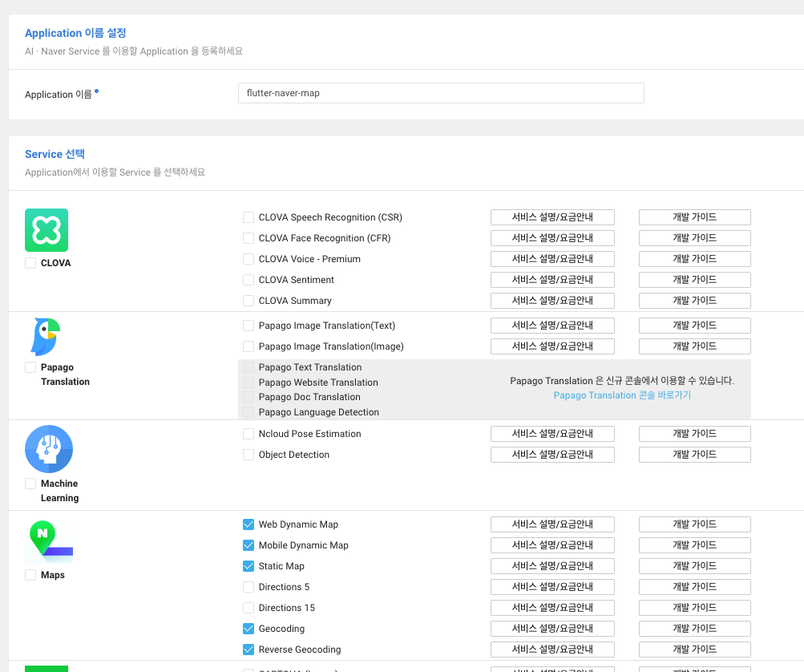Check the Machine Learning group checkbox
Screen dimensions: 804x672
click(x=30, y=484)
